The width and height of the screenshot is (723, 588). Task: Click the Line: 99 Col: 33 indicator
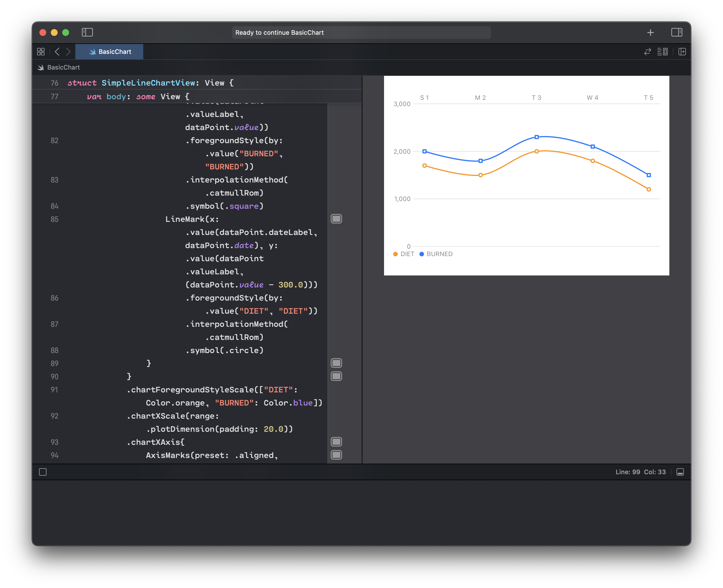(640, 471)
